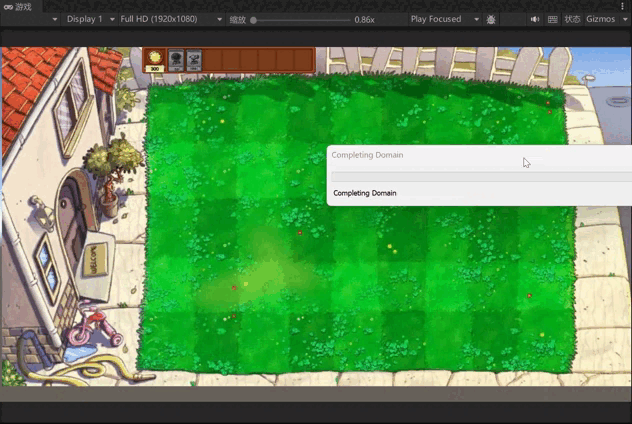This screenshot has height=424, width=632.
Task: Click the 0.86x scale value
Action: (364, 20)
